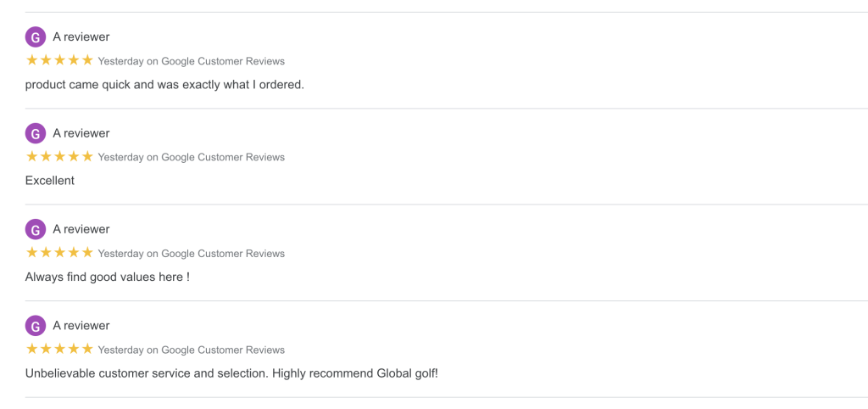Click the star rating on the 'Unbelievable customer service' review
Screen dimensions: 868x409
click(x=60, y=349)
